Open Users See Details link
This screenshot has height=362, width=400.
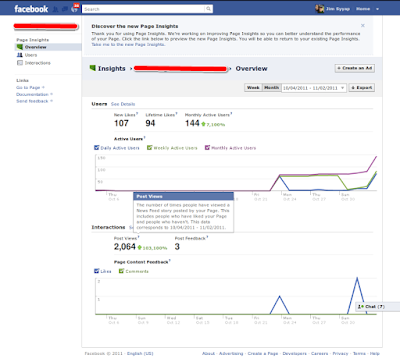pos(123,104)
